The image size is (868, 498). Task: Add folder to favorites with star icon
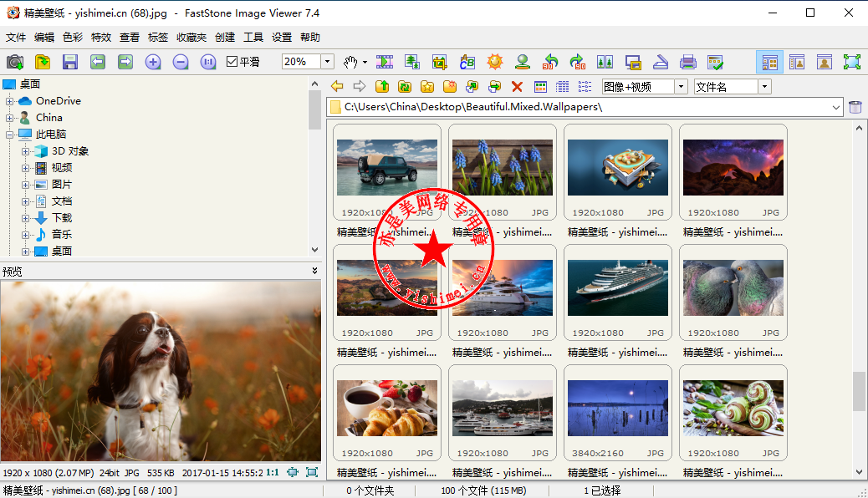427,86
